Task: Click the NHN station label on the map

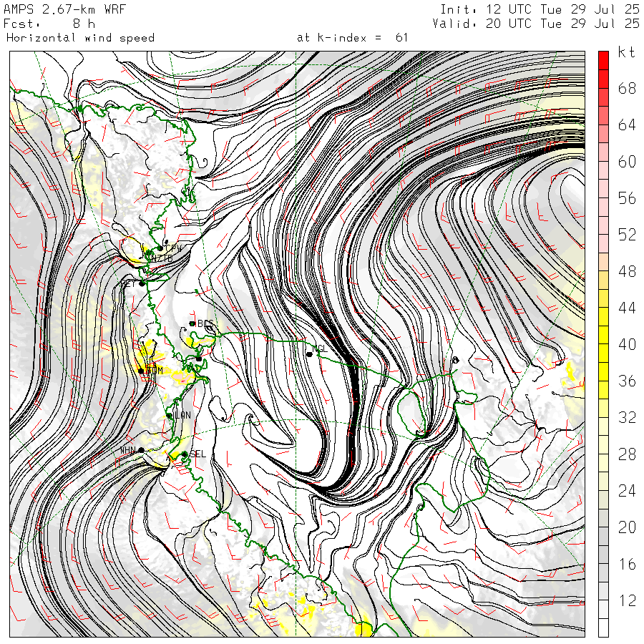Action: tap(128, 451)
